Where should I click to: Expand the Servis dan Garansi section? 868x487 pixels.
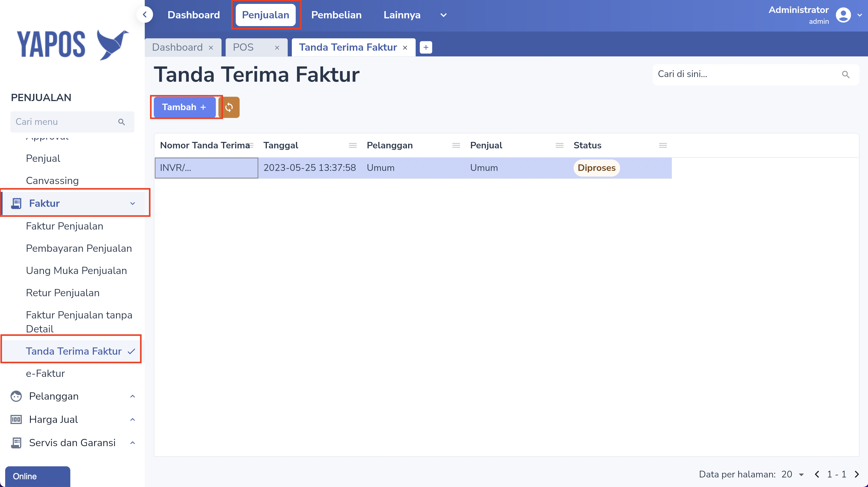pyautogui.click(x=132, y=443)
